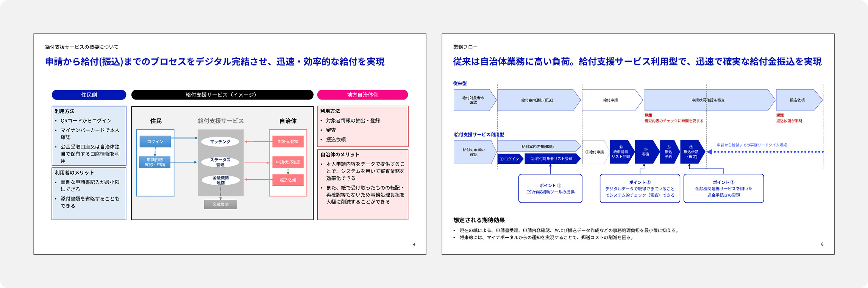Click the ポイント② デジタルデータ callout box
868x288 pixels.
coord(640,188)
